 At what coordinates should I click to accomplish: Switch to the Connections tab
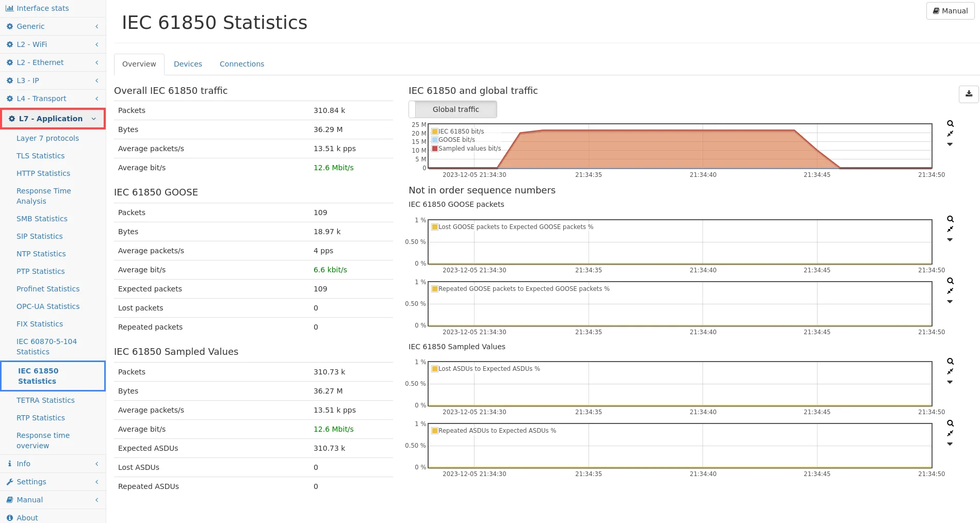[x=241, y=64]
